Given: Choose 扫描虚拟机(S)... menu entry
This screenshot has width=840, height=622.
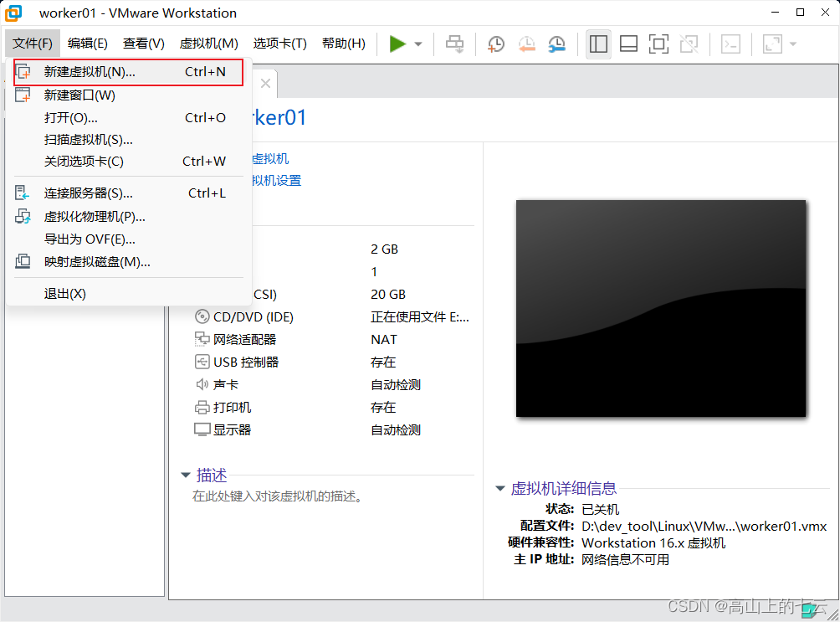Looking at the screenshot, I should tap(129, 140).
